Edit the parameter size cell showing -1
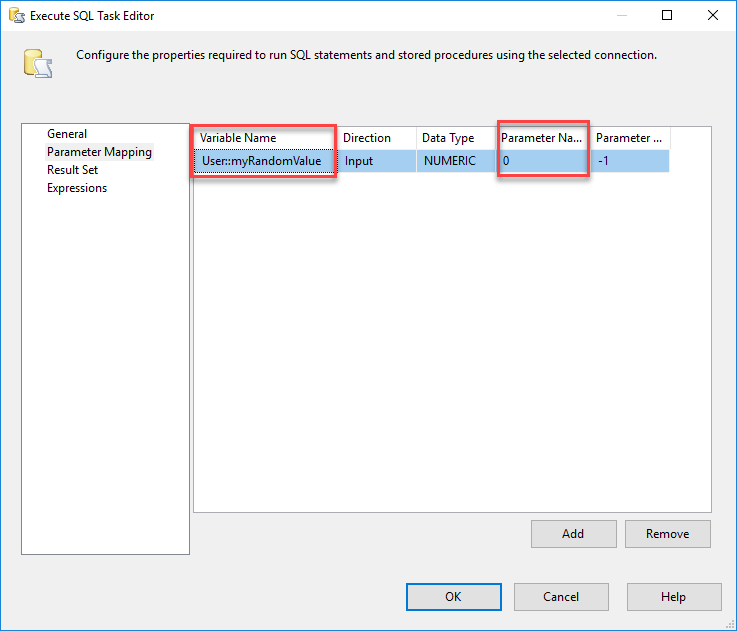737x631 pixels. click(x=629, y=161)
